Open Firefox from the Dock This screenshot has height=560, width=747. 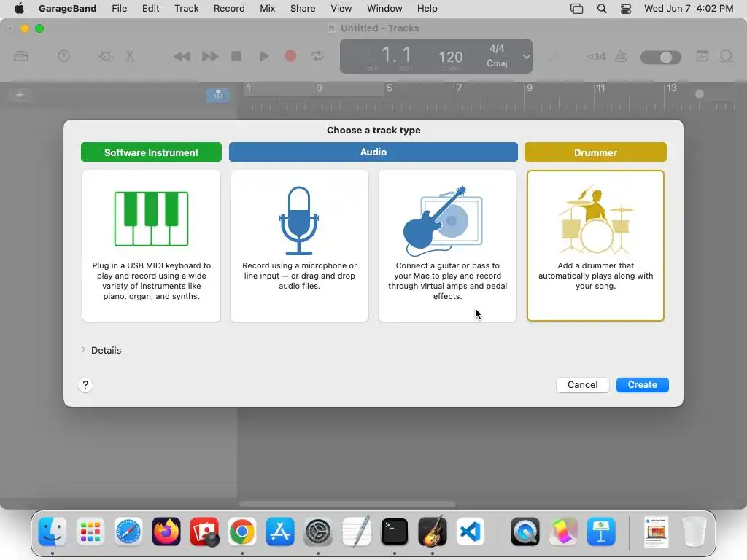pyautogui.click(x=166, y=531)
